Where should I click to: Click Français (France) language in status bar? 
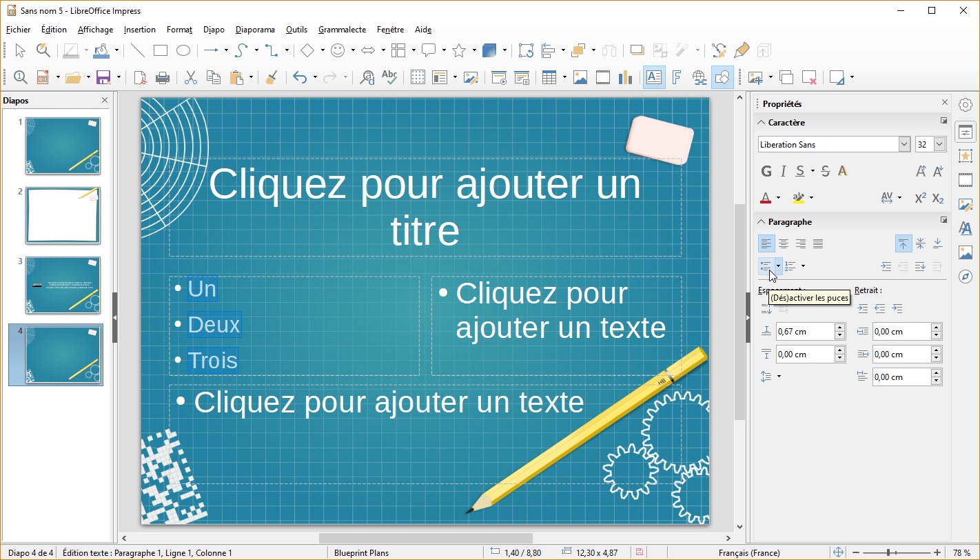point(749,552)
